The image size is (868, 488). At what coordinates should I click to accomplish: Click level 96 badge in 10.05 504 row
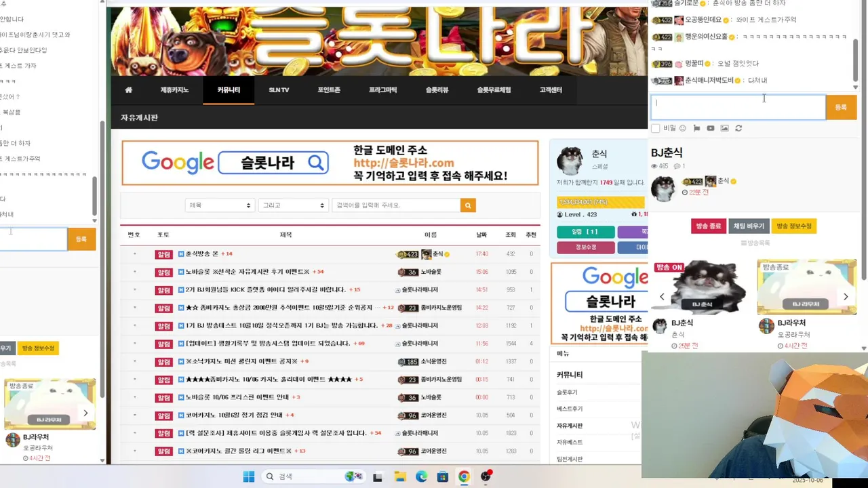tap(408, 415)
